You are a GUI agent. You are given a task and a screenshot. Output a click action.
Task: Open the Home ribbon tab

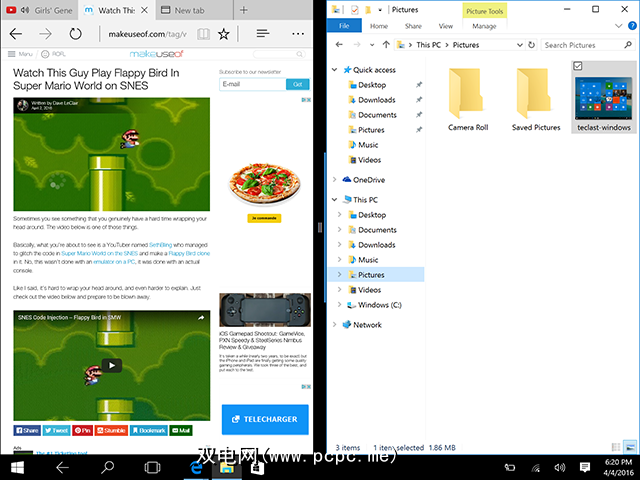tap(379, 26)
